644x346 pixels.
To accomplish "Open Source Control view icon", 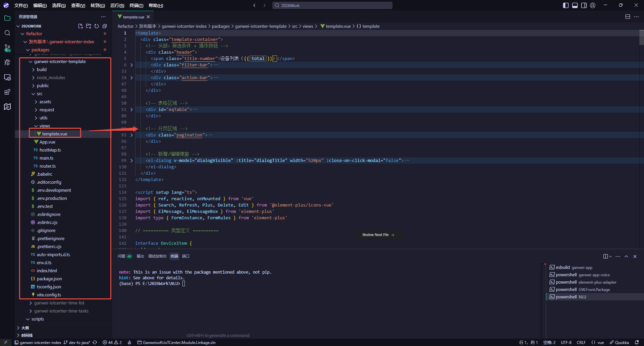I will pyautogui.click(x=7, y=48).
